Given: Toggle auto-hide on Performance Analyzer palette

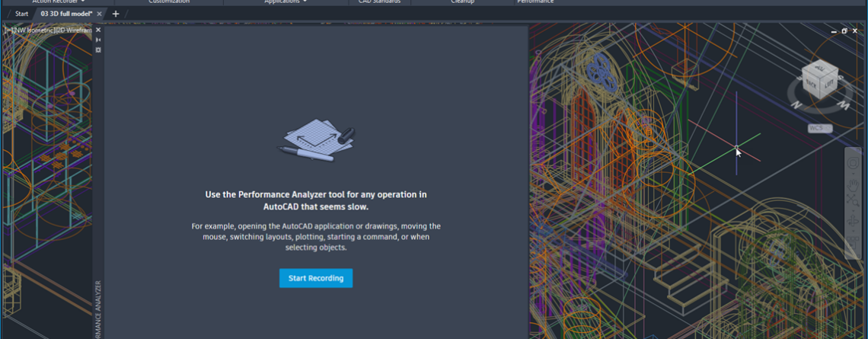Looking at the screenshot, I should point(98,40).
